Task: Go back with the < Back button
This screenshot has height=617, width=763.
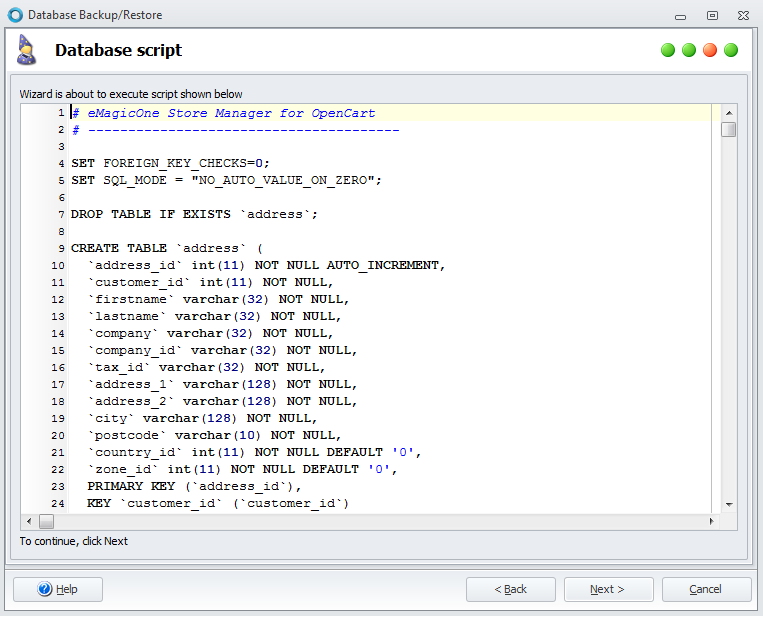Action: pyautogui.click(x=510, y=589)
